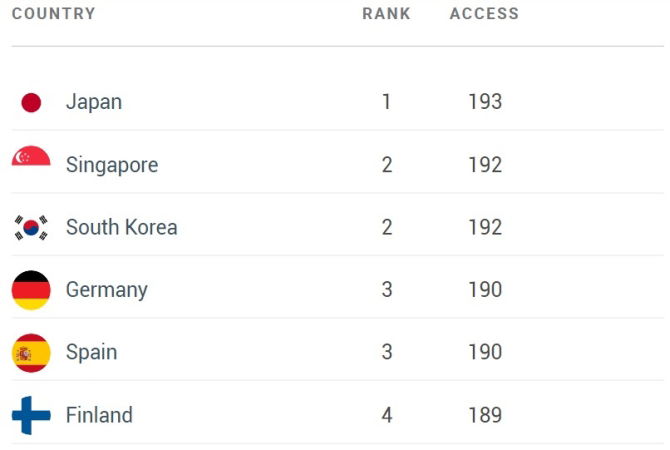Click Singapore's access score 192
Screen dimensions: 670x450
pos(485,165)
